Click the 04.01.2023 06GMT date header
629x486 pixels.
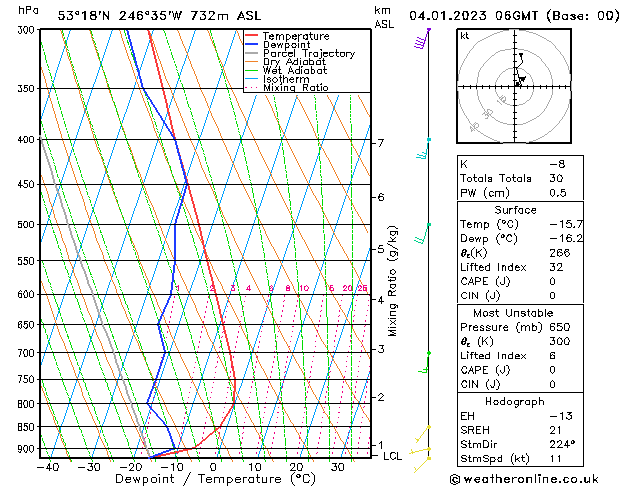tap(473, 16)
